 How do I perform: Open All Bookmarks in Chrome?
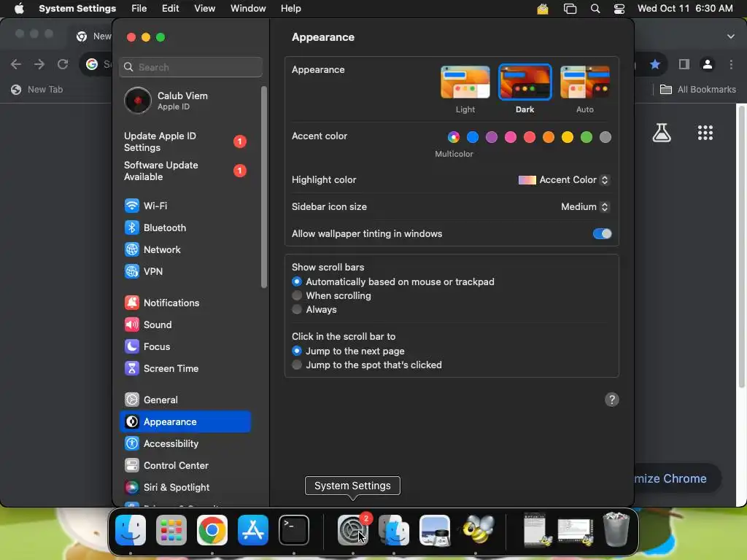pyautogui.click(x=698, y=90)
